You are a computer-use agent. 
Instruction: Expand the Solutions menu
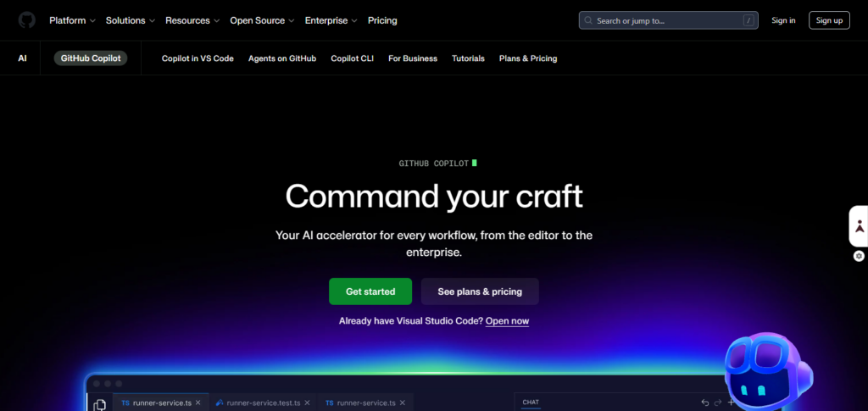131,20
